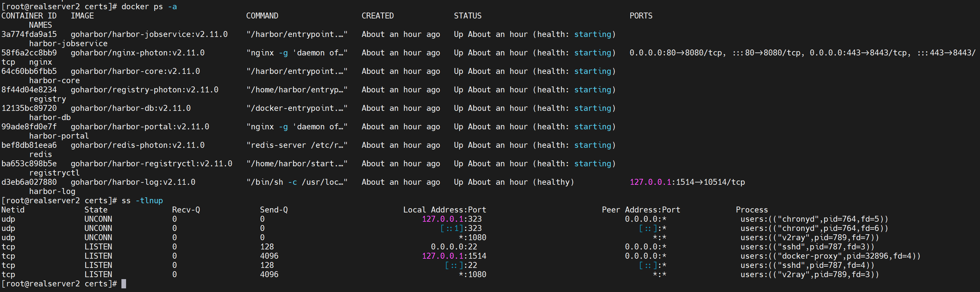Click the Peer Address:Port column header
Viewport: 980px width, 292px height.
click(641, 210)
